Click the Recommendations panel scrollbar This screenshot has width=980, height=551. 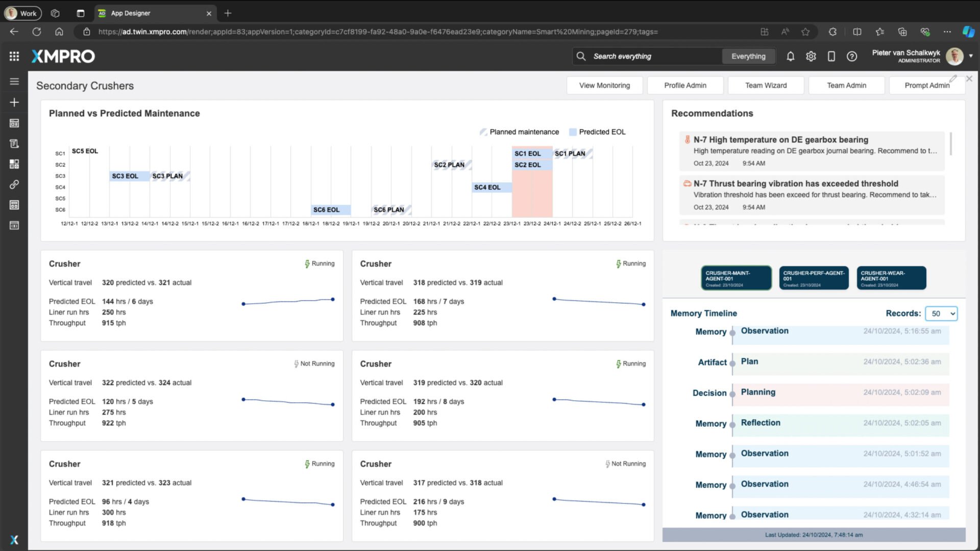950,144
